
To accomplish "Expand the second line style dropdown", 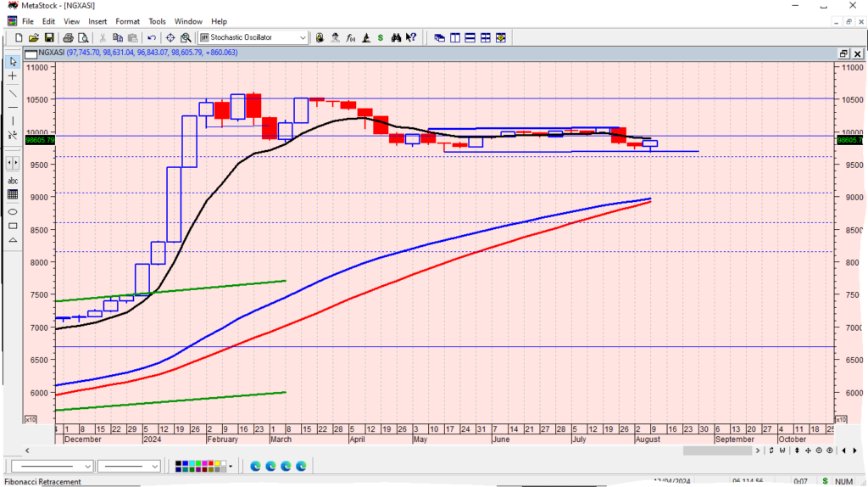I will coord(155,466).
